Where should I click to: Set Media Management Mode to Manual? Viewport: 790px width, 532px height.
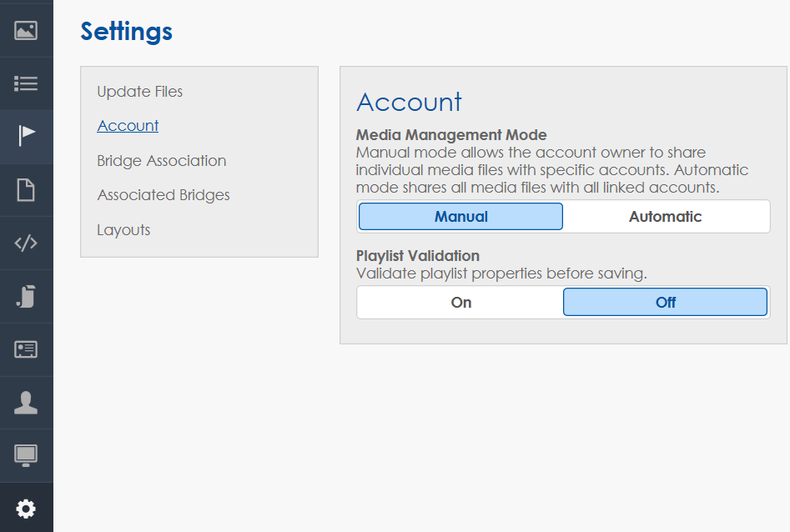pyautogui.click(x=460, y=217)
